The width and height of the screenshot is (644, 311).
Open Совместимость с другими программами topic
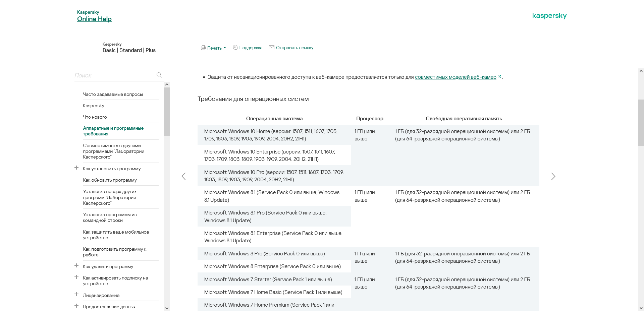coord(114,151)
